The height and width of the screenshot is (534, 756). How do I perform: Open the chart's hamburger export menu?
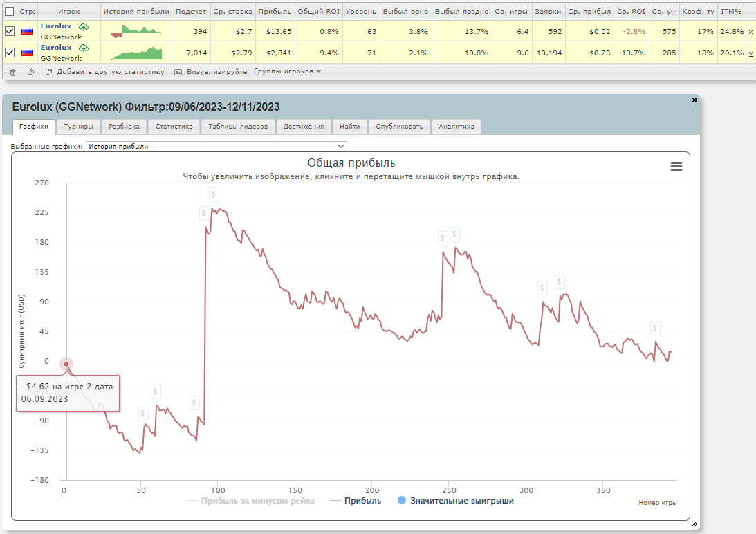pyautogui.click(x=676, y=167)
